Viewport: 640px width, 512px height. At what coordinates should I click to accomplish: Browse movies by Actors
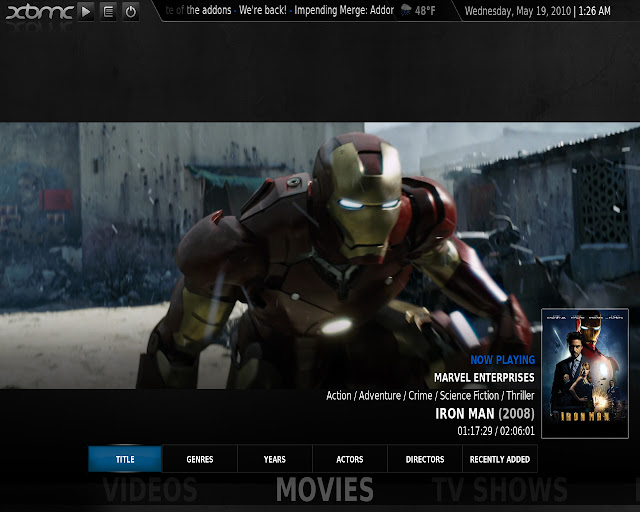click(x=350, y=459)
